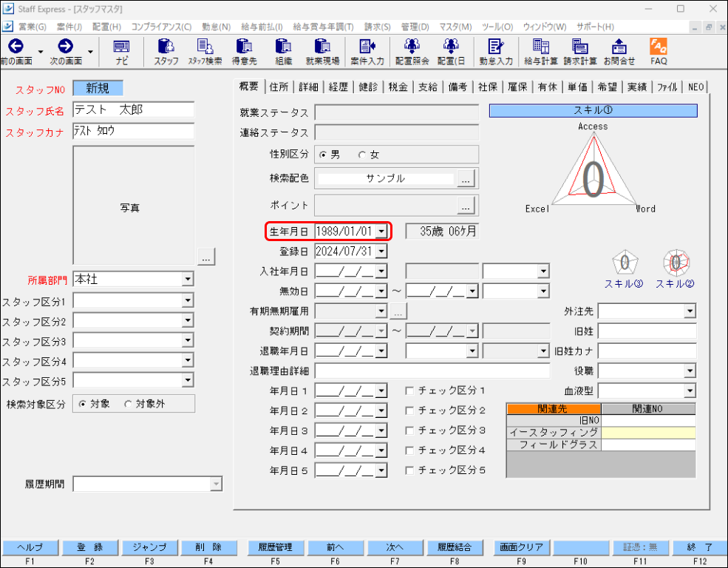Open the 登録日 date picker dropdown
This screenshot has height=568, width=728.
click(381, 251)
